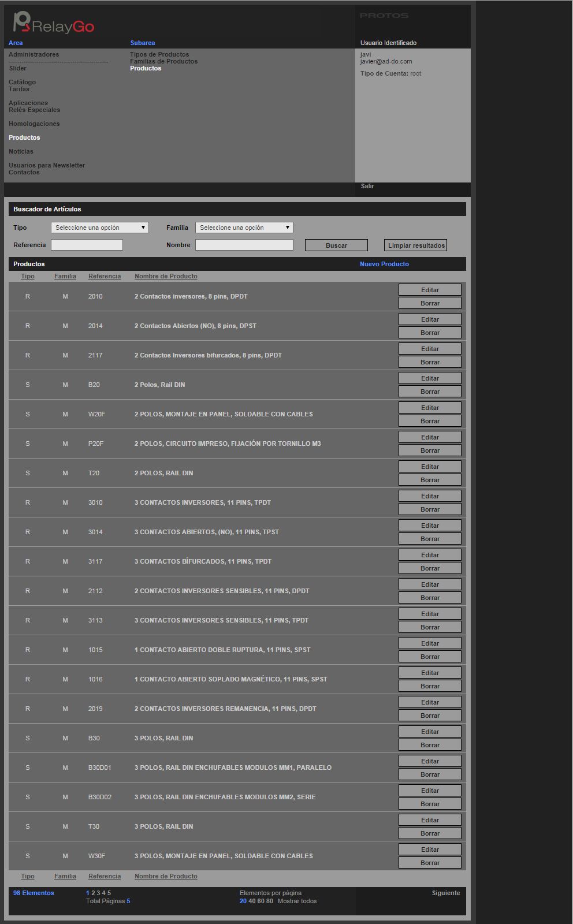Open Familias de Productos subarea

pyautogui.click(x=163, y=61)
